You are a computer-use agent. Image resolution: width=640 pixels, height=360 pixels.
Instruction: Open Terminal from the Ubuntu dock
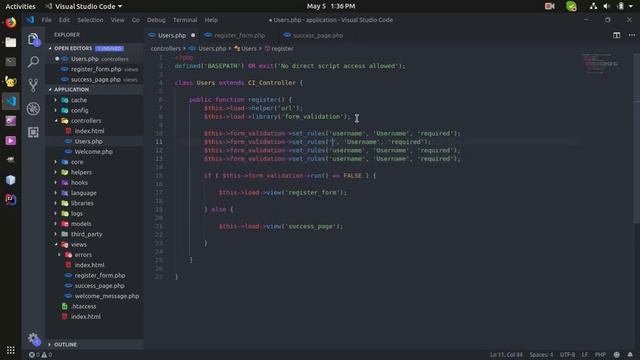point(11,62)
